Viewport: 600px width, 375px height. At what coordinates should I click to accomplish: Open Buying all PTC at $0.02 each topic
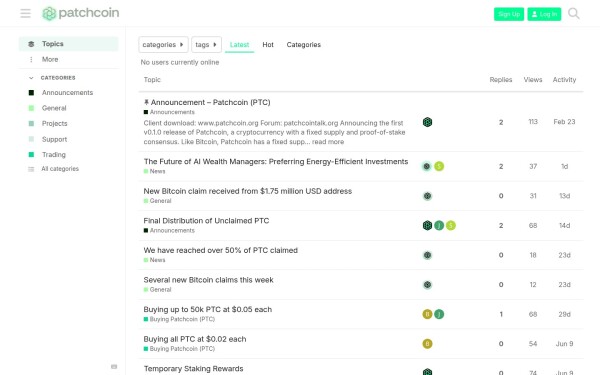[x=195, y=339]
